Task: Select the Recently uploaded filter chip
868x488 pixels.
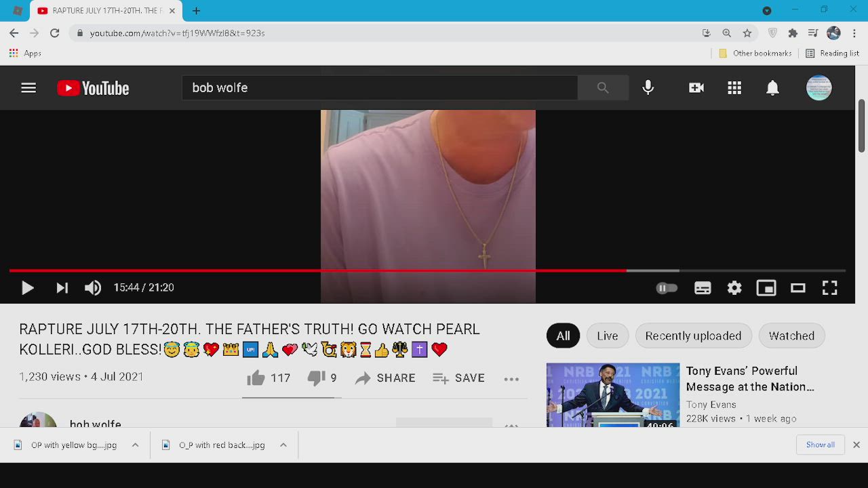Action: point(693,335)
